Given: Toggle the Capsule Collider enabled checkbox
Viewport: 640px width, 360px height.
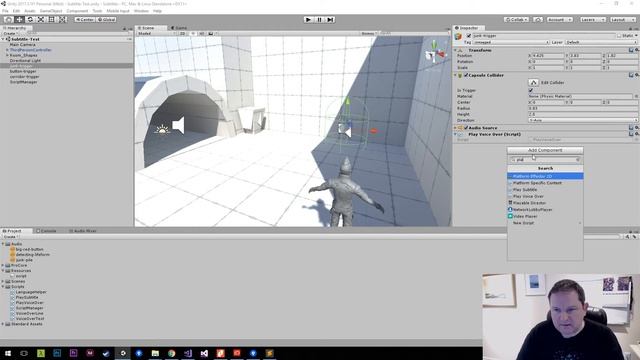Looking at the screenshot, I should pos(466,75).
